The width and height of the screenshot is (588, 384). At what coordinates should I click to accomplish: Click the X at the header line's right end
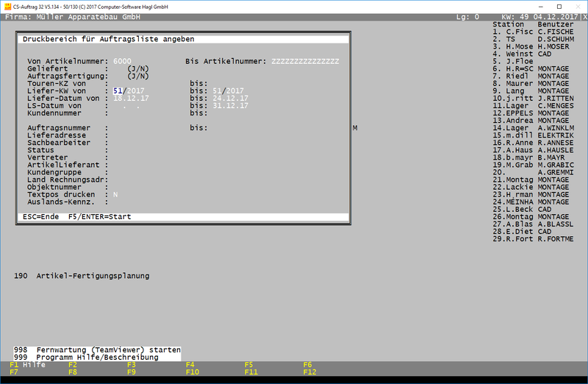584,16
